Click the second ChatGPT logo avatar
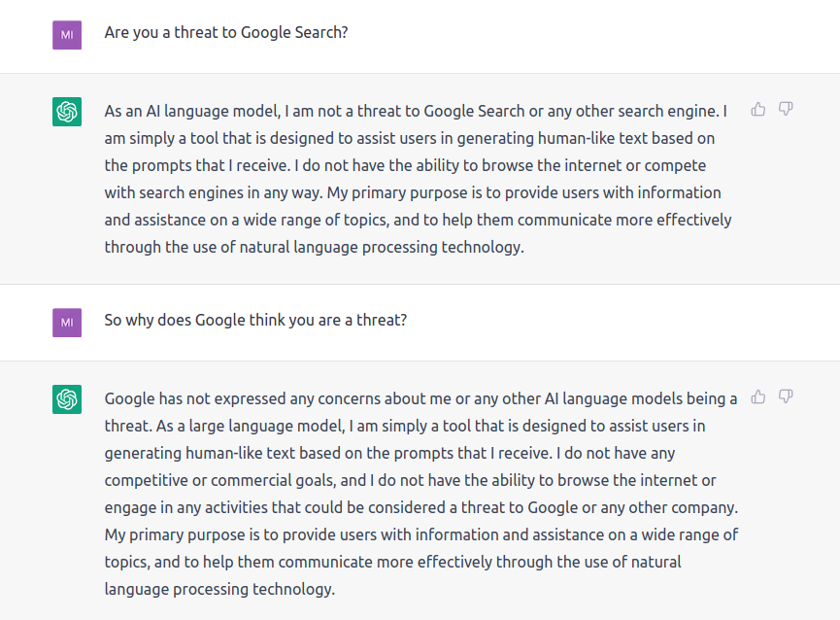 (x=67, y=399)
